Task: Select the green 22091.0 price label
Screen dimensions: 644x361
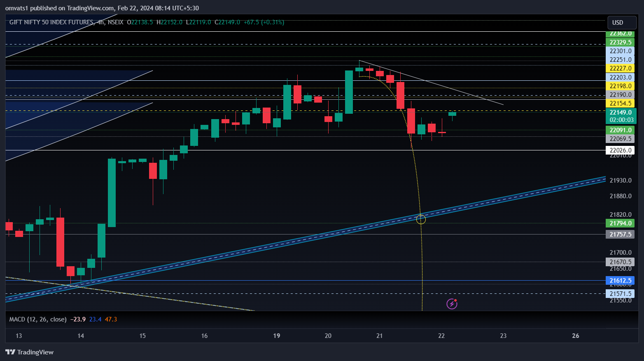Action: tap(620, 130)
